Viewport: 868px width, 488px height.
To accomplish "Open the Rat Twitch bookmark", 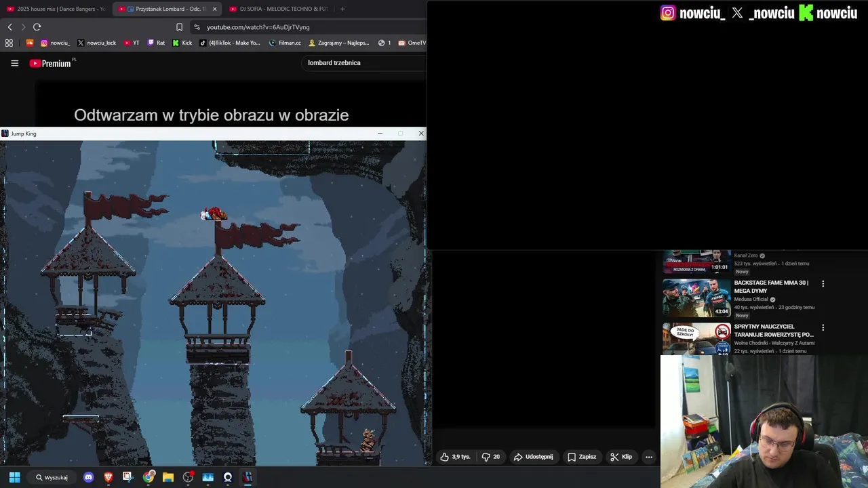I will point(156,43).
